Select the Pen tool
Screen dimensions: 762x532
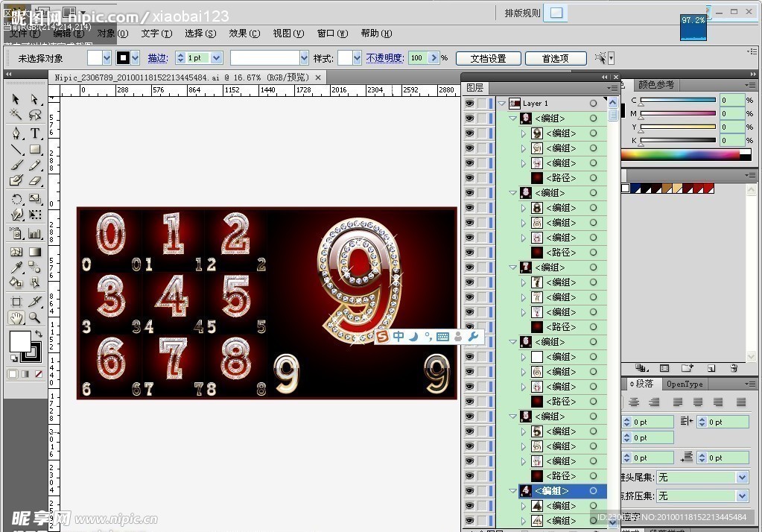(16, 133)
